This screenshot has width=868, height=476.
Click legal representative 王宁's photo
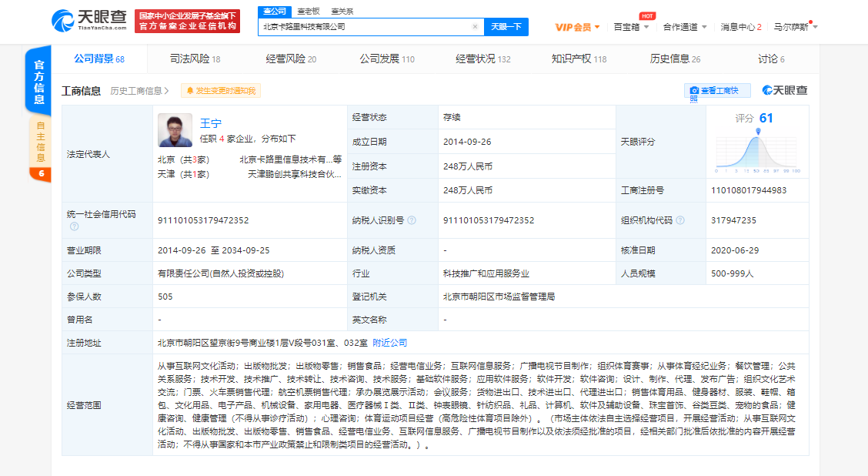[175, 130]
